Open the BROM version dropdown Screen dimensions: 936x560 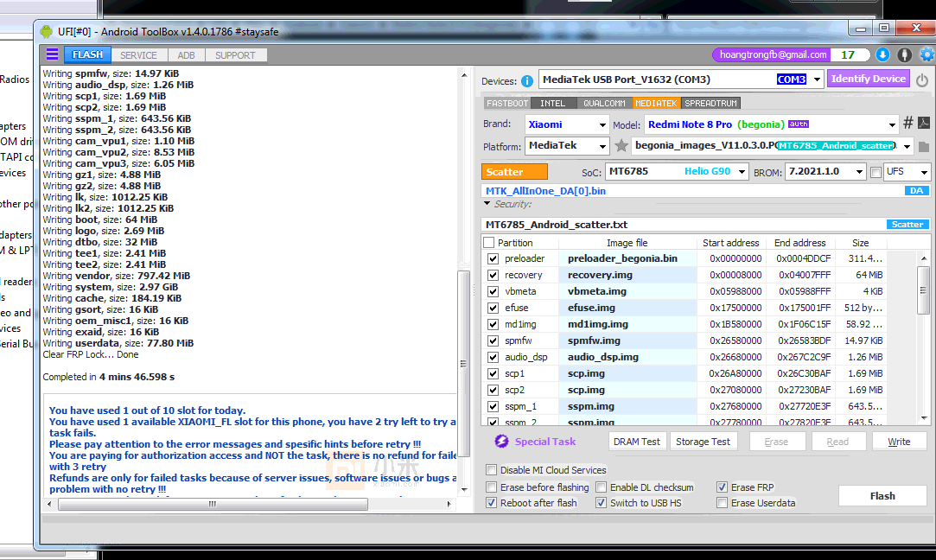point(859,172)
